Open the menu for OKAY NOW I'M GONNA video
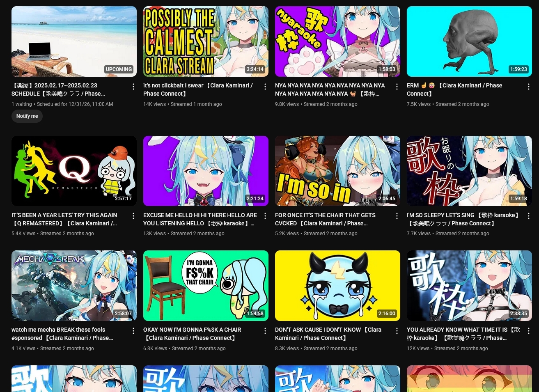Screen dimensions: 539x392 point(265,330)
